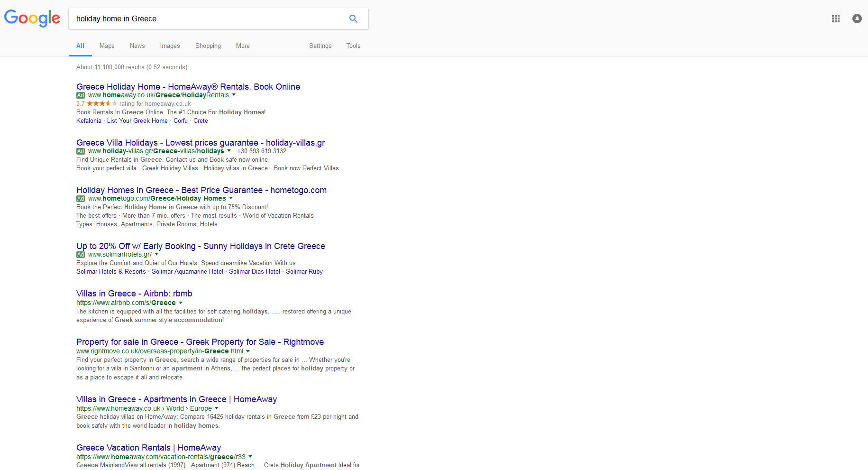Viewport: 868px width, 470px height.
Task: Click the Ad badge for hometogo.com
Action: pyautogui.click(x=81, y=199)
